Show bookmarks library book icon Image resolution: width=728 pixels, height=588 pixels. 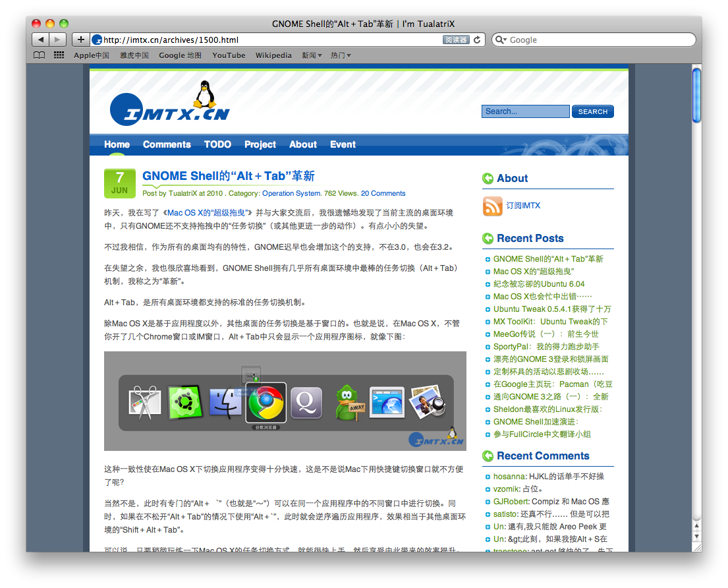point(40,55)
